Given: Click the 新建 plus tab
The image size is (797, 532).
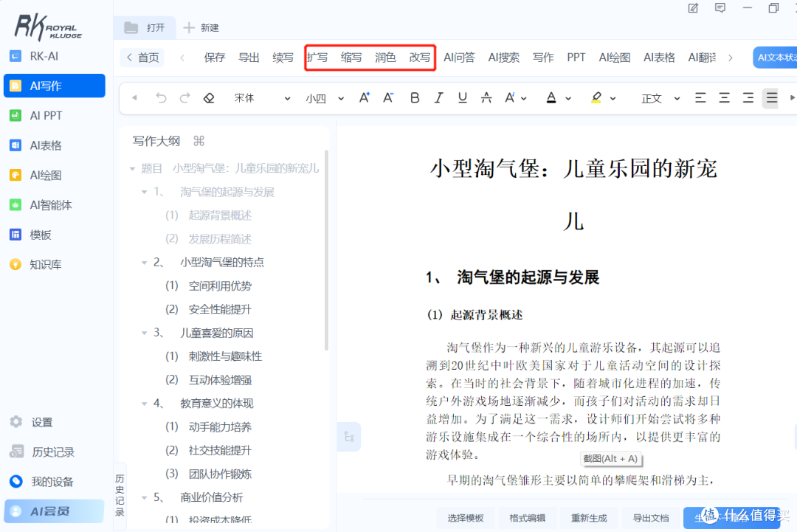Looking at the screenshot, I should (x=201, y=27).
